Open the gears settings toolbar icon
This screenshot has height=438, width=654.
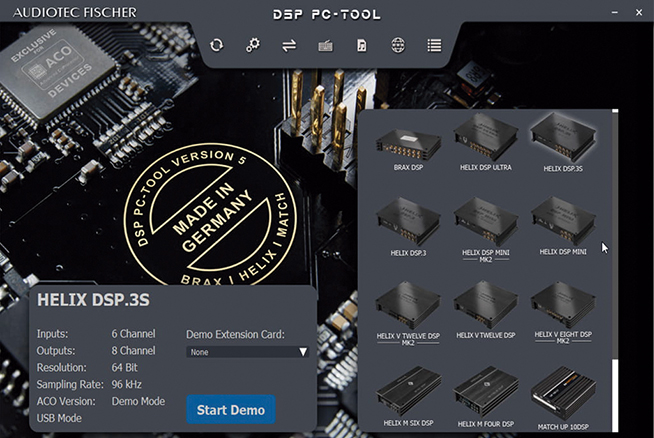[253, 45]
